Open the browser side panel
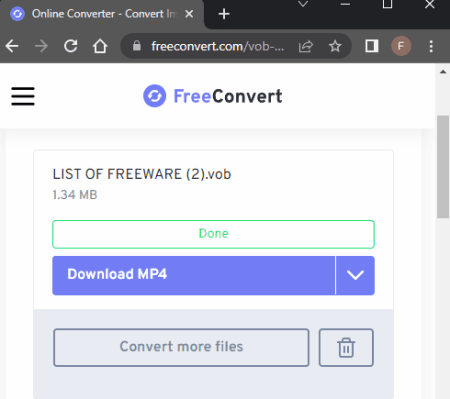 [x=372, y=46]
